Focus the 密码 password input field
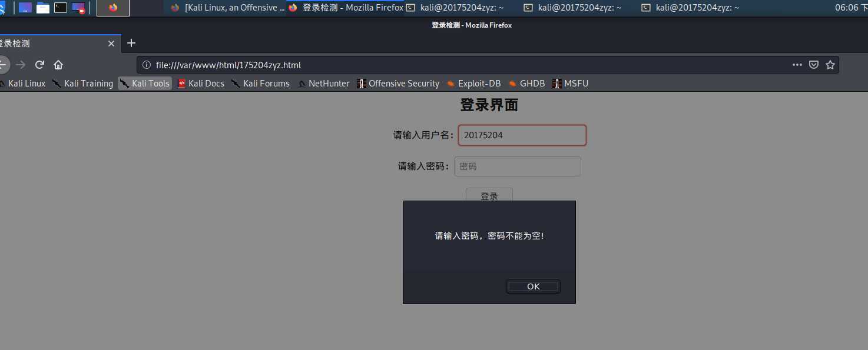The width and height of the screenshot is (868, 350). click(518, 166)
